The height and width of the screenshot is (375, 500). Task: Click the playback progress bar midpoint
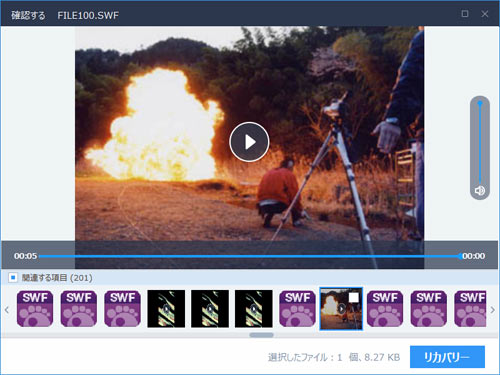point(249,256)
